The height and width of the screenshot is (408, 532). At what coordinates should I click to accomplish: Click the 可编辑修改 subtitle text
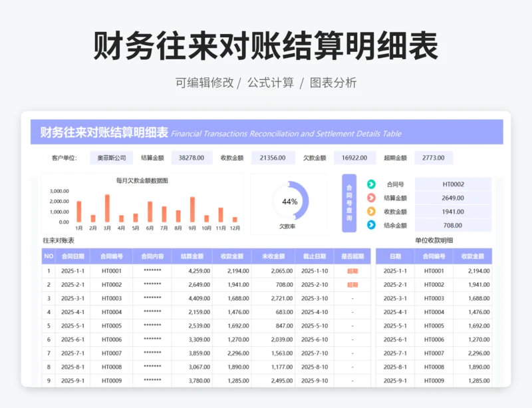click(205, 83)
